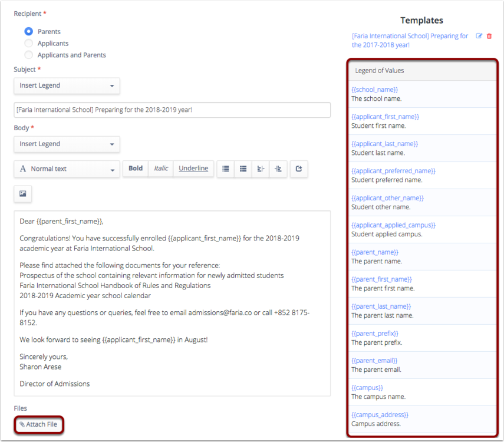This screenshot has width=504, height=442.
Task: Select the Applicants recipient option
Action: click(x=29, y=43)
